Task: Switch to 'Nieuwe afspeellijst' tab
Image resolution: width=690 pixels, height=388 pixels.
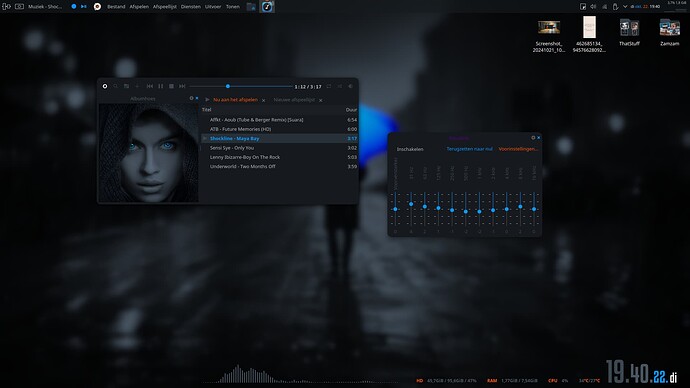Action: (294, 100)
